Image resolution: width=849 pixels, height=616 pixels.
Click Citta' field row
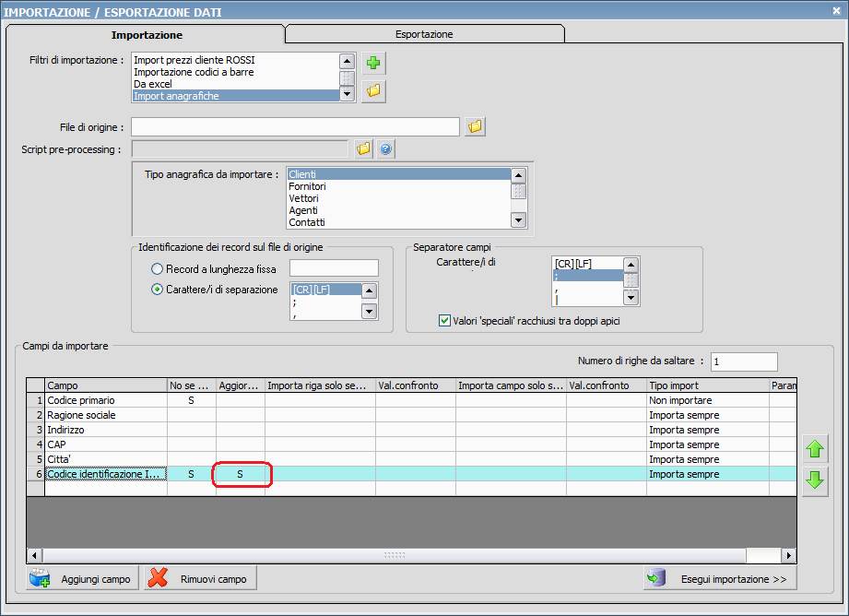click(x=106, y=459)
